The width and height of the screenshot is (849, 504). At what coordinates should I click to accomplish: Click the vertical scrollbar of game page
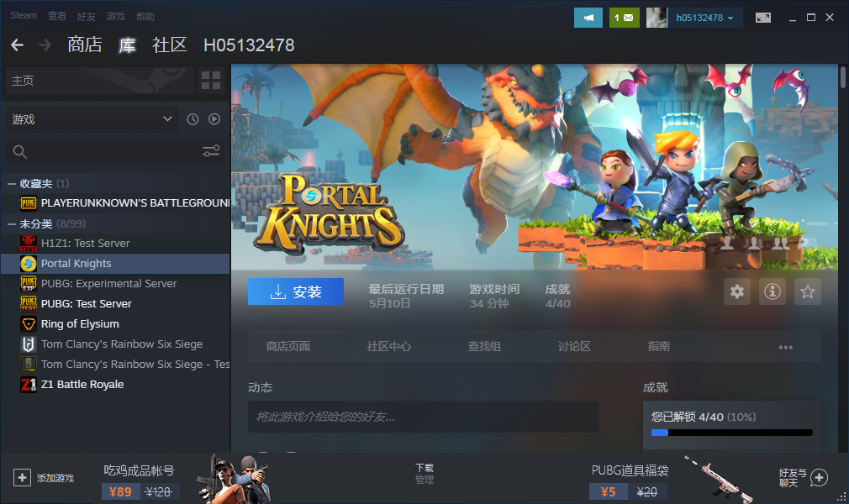[x=842, y=77]
